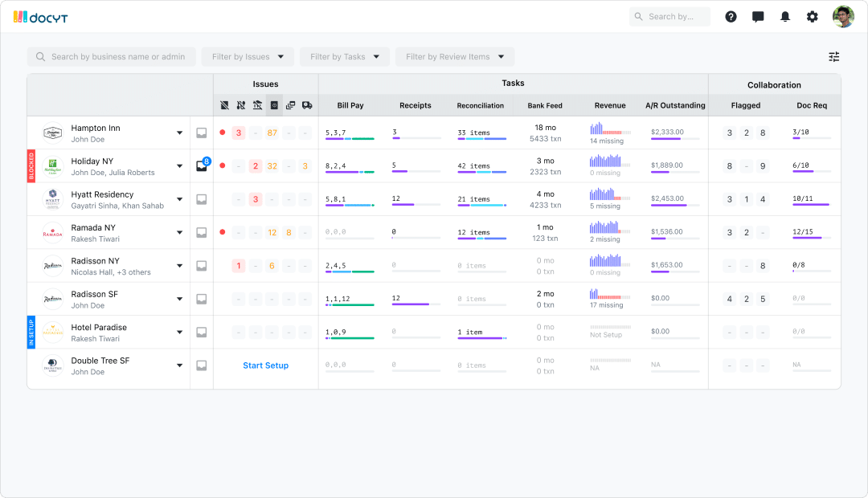Click the crossed-out utensils issues column icon
Screen dimensions: 868x498
[241, 105]
